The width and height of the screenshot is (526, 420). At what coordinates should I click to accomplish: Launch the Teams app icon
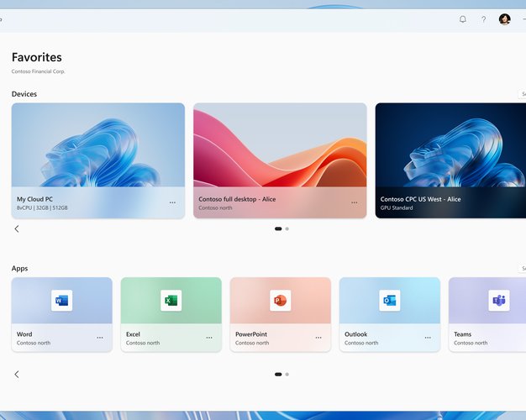click(x=499, y=300)
